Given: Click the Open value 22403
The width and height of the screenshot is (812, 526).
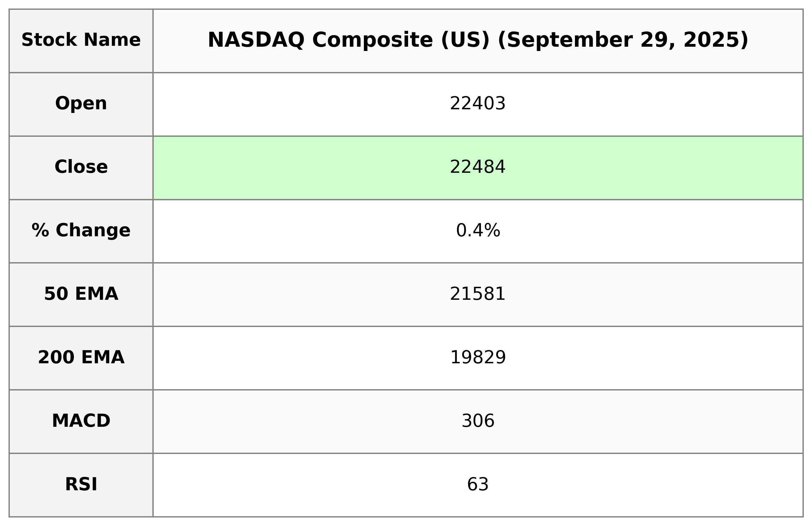Looking at the screenshot, I should [477, 103].
